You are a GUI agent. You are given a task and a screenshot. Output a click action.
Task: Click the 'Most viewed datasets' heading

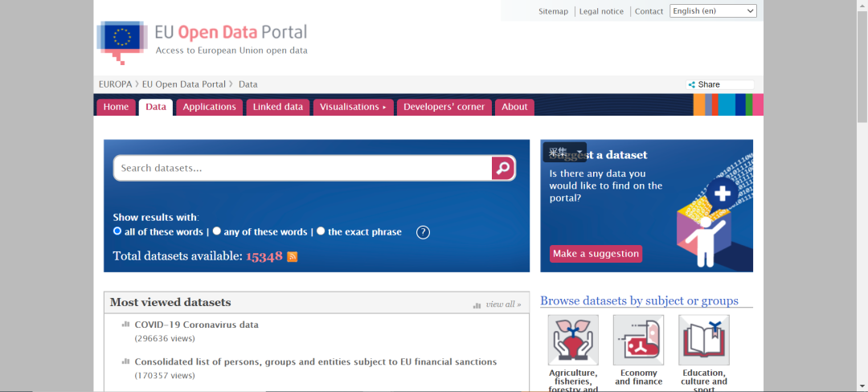pos(170,302)
